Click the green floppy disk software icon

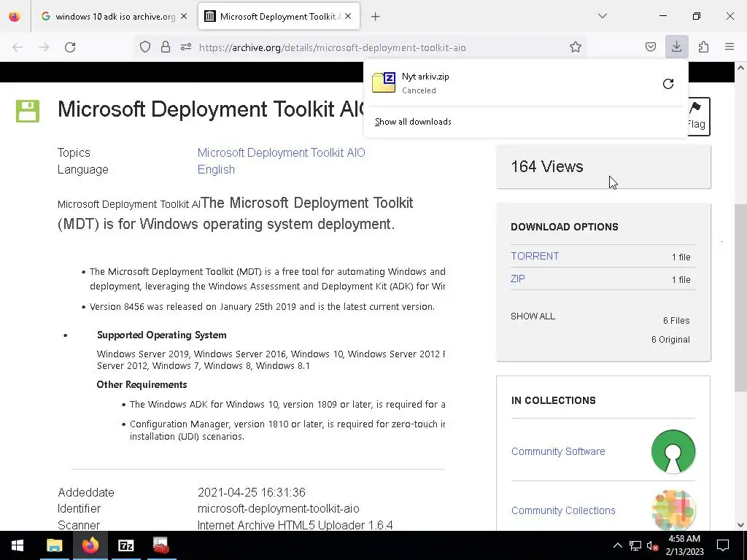28,111
